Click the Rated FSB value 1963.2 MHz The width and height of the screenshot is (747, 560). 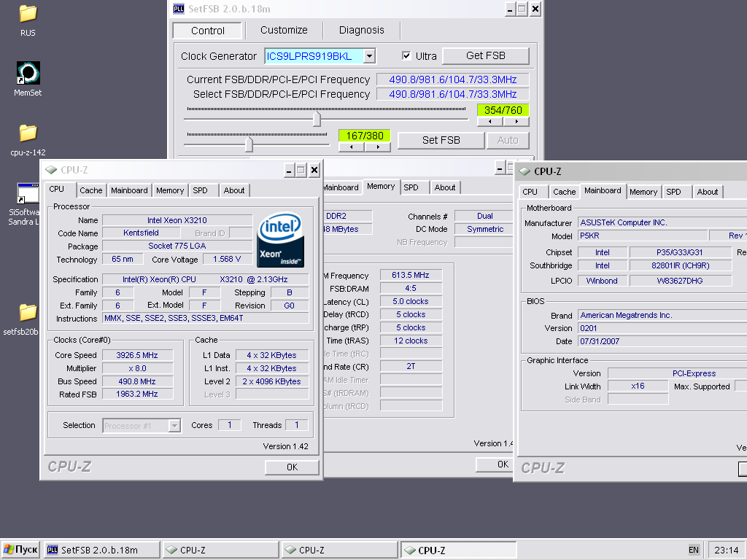click(137, 394)
